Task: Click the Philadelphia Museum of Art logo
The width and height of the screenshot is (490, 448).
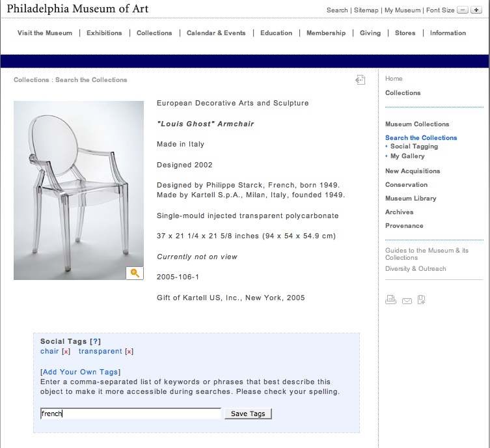Action: click(77, 8)
